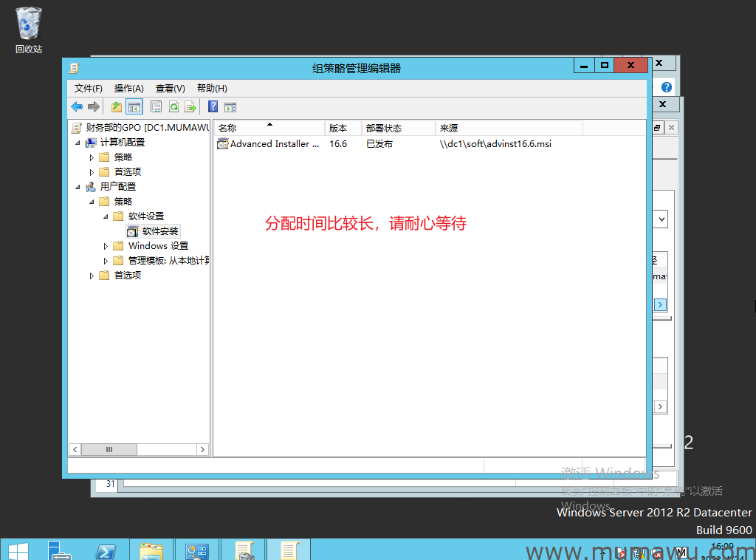The height and width of the screenshot is (560, 756).
Task: Open the 操作(A) menu
Action: click(128, 88)
